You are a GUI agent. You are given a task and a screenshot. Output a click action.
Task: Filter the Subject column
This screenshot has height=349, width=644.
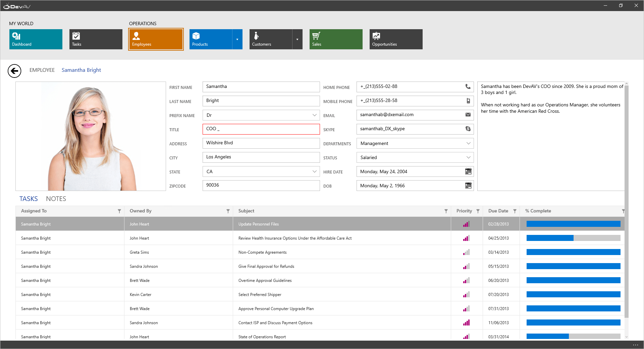[x=446, y=211]
